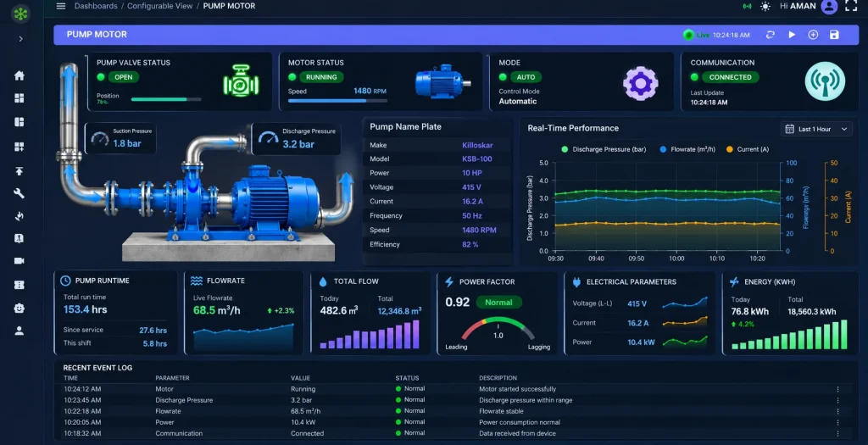Click the 82 % efficiency value
This screenshot has width=868, height=445.
tap(470, 244)
